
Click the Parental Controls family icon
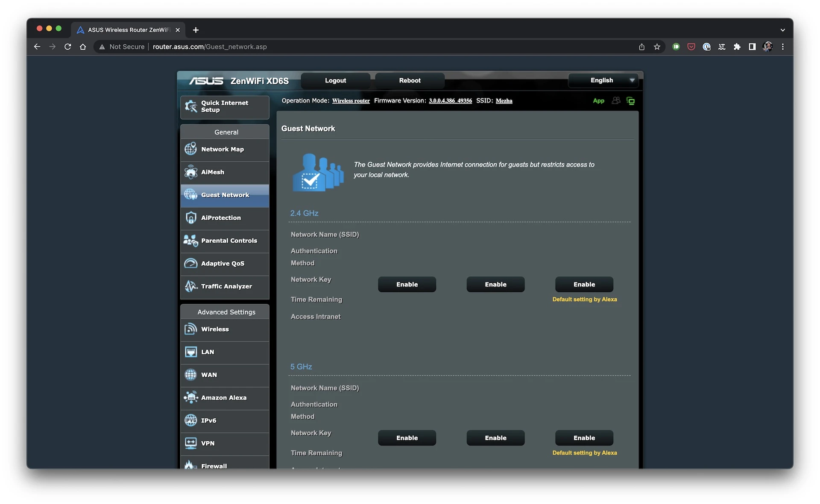[x=190, y=241]
